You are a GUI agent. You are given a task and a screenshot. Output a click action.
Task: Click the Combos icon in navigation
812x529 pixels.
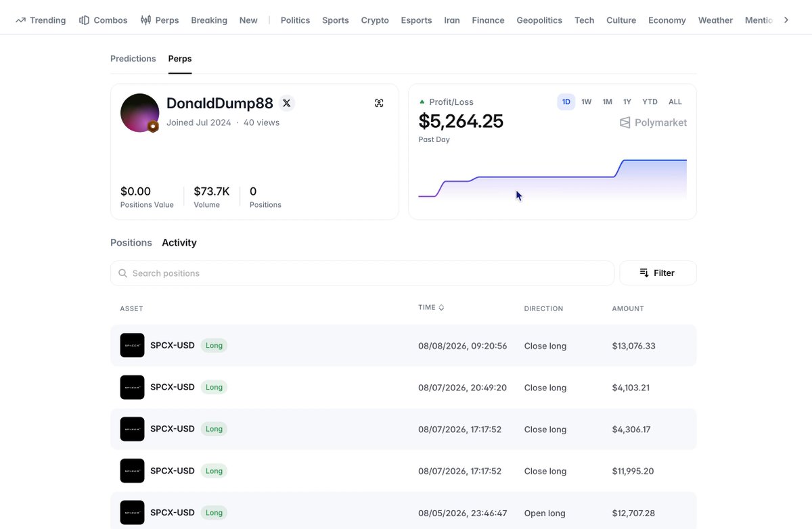84,20
